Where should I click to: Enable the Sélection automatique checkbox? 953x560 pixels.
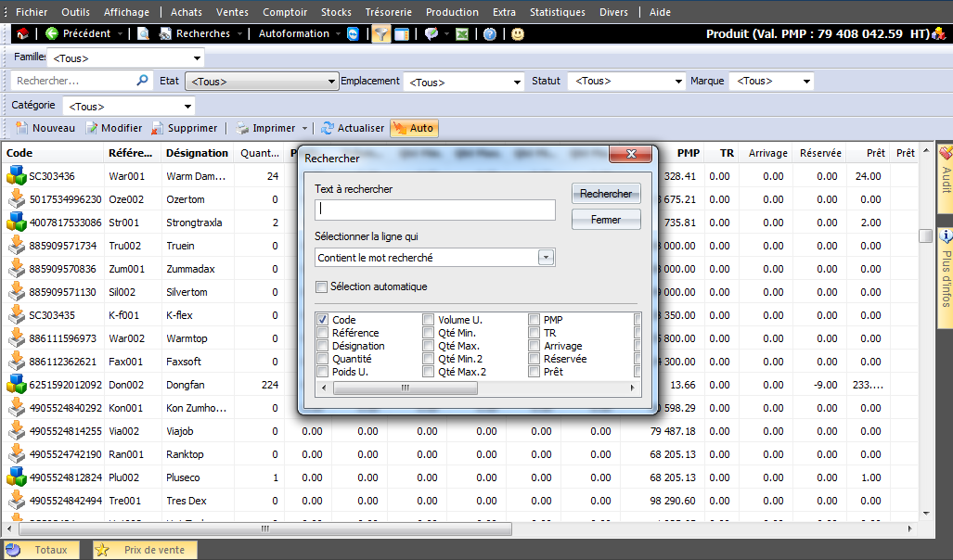pyautogui.click(x=322, y=286)
